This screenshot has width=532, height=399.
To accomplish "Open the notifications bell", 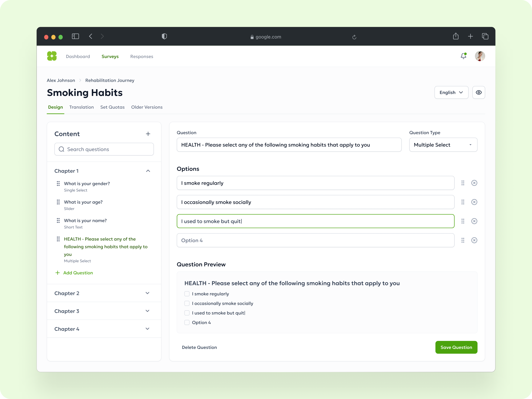I will click(x=464, y=56).
